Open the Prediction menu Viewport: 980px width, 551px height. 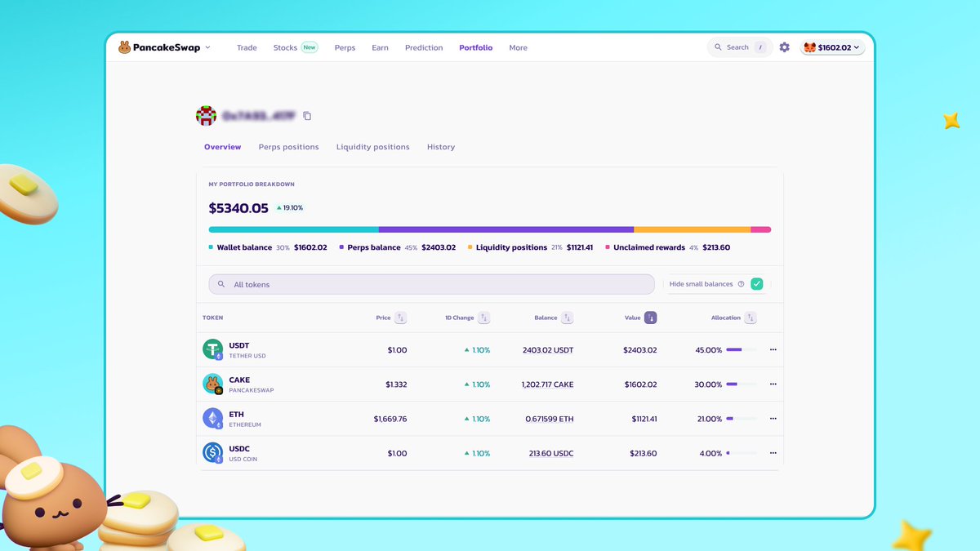[424, 47]
